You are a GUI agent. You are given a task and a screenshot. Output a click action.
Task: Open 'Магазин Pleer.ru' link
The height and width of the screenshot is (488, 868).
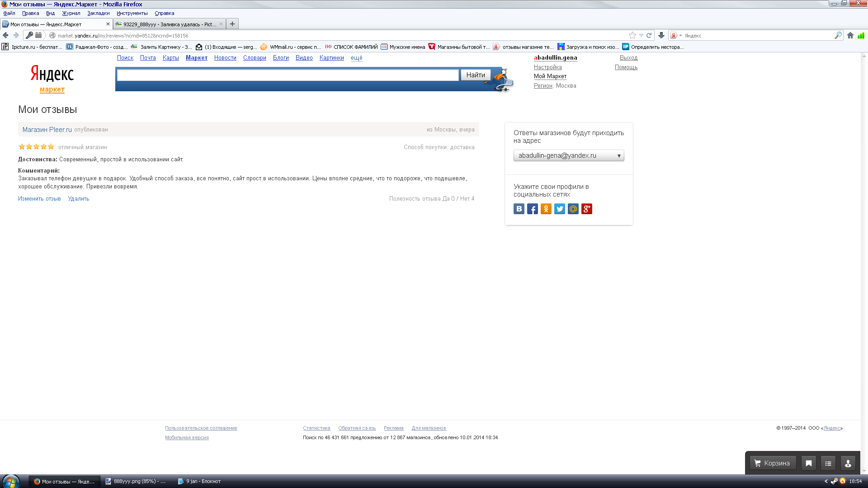click(47, 130)
